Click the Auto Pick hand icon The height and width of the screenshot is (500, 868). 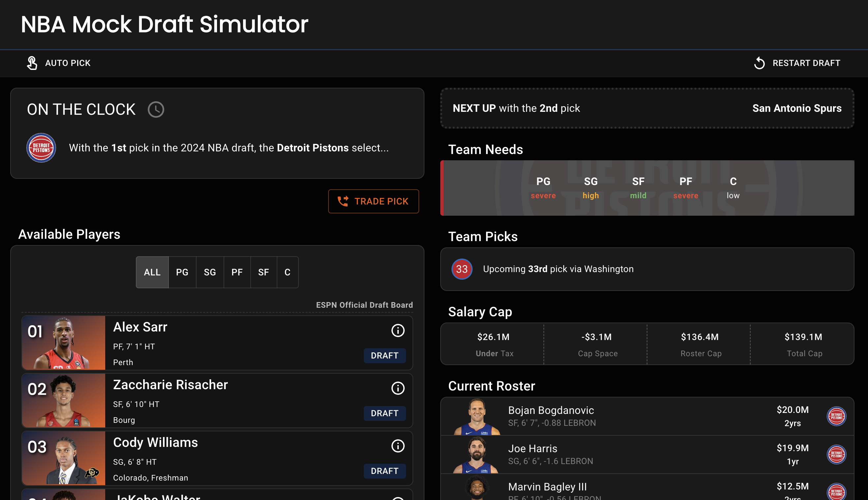click(32, 63)
